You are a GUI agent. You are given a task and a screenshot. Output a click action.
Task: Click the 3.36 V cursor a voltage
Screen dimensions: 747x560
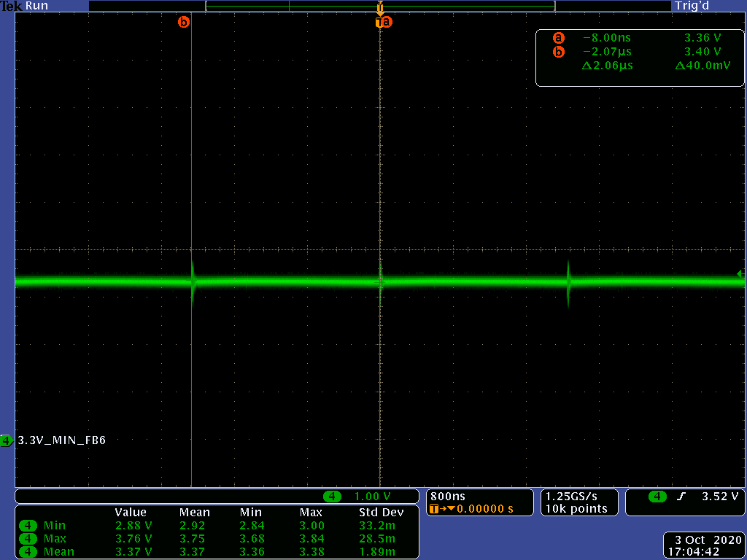coord(703,38)
